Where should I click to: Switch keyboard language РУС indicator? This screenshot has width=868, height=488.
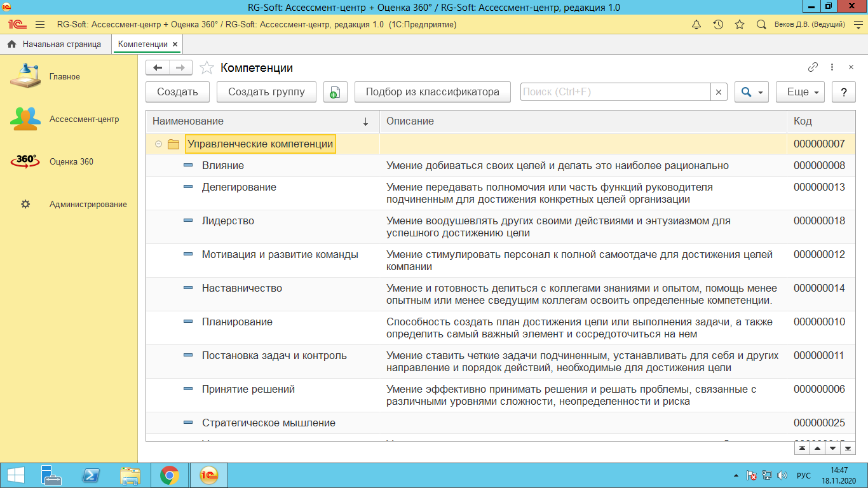click(x=803, y=475)
